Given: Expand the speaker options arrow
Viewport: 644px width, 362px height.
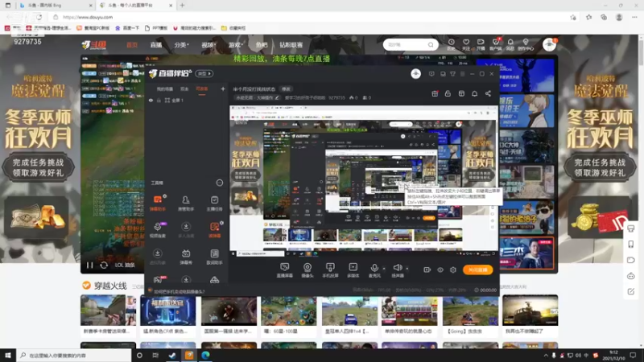Looking at the screenshot, I should (407, 269).
